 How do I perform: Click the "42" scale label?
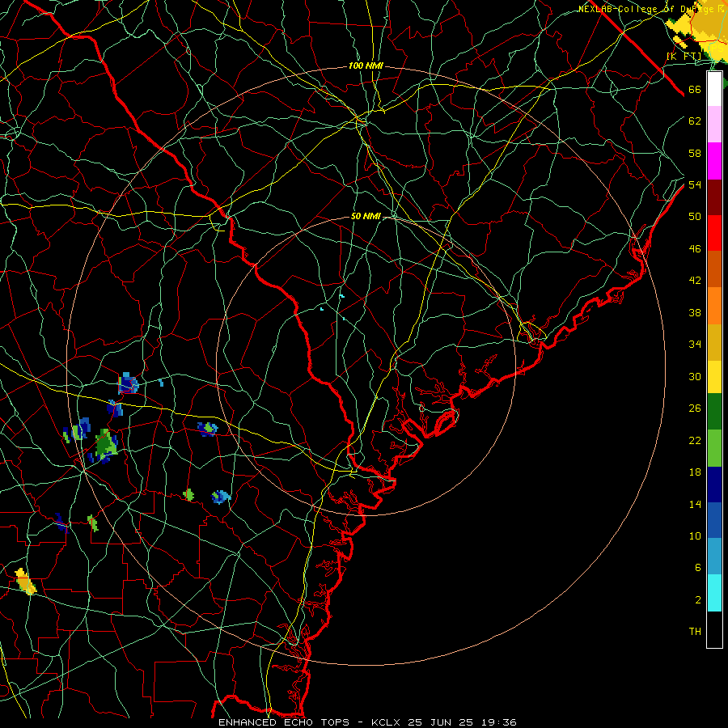point(695,281)
